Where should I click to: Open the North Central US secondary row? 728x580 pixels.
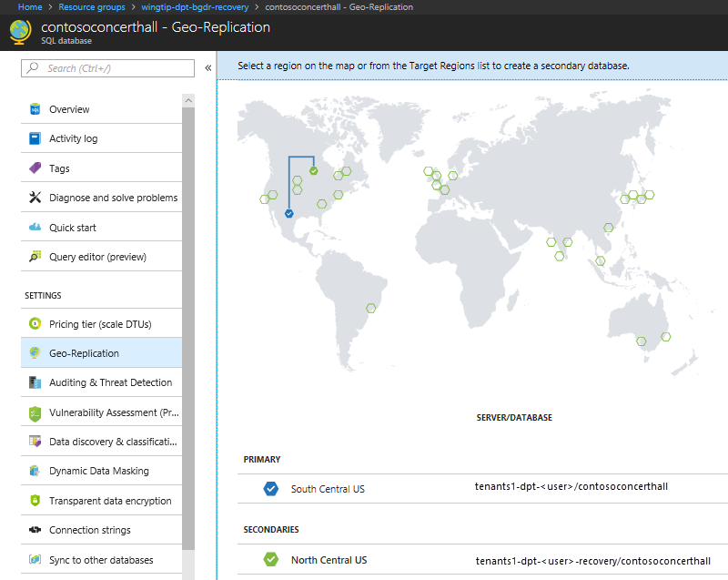coord(482,560)
